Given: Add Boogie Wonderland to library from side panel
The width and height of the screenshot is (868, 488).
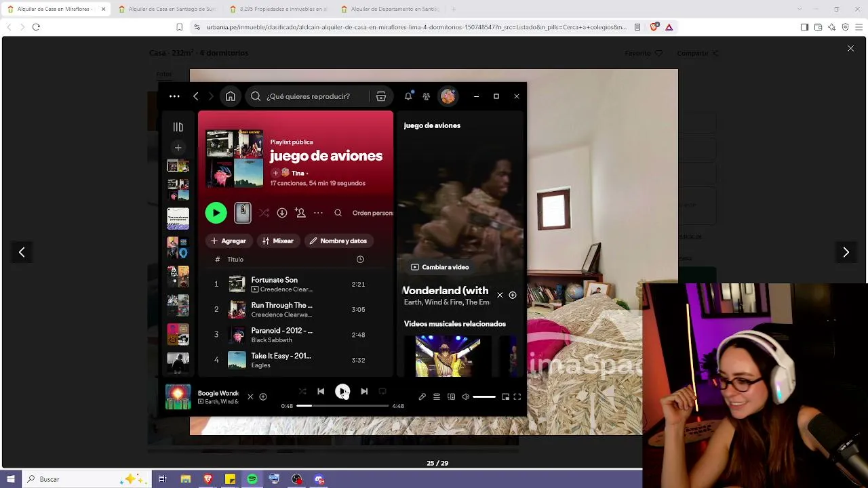Looking at the screenshot, I should tap(513, 295).
